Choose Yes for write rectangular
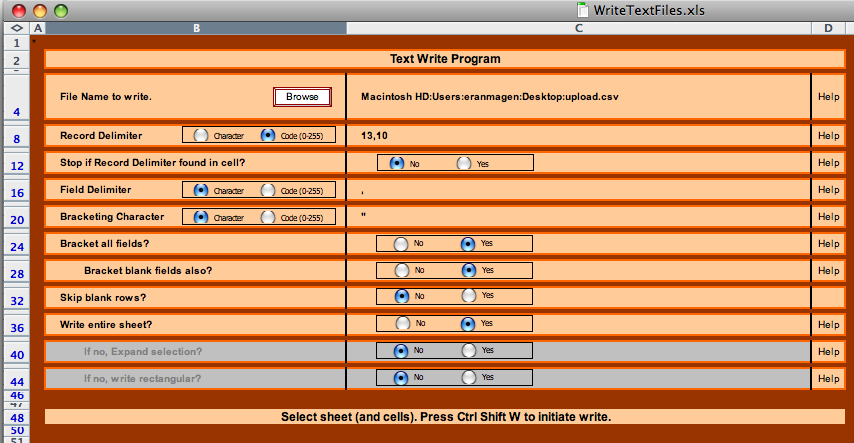This screenshot has width=854, height=443. pos(468,378)
